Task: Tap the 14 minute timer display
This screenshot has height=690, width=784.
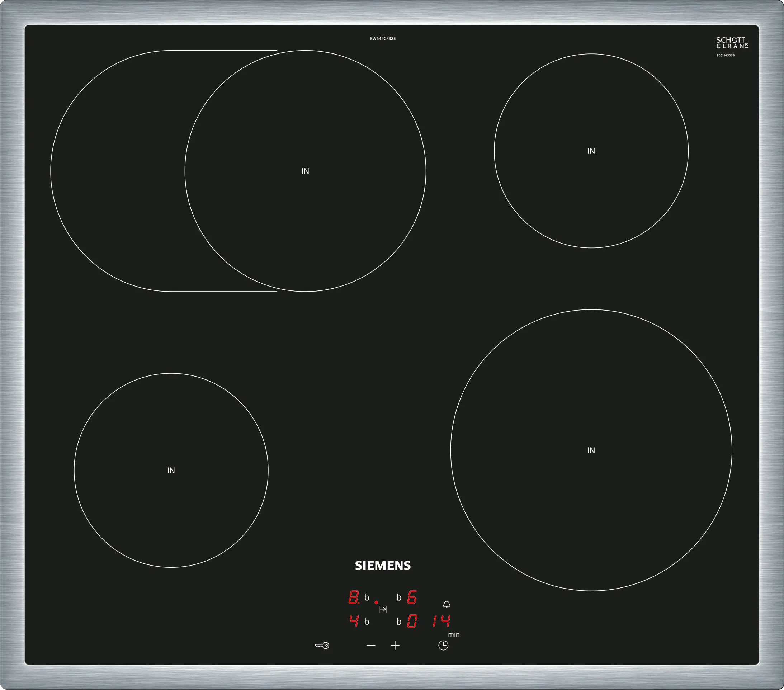Action: click(x=441, y=621)
